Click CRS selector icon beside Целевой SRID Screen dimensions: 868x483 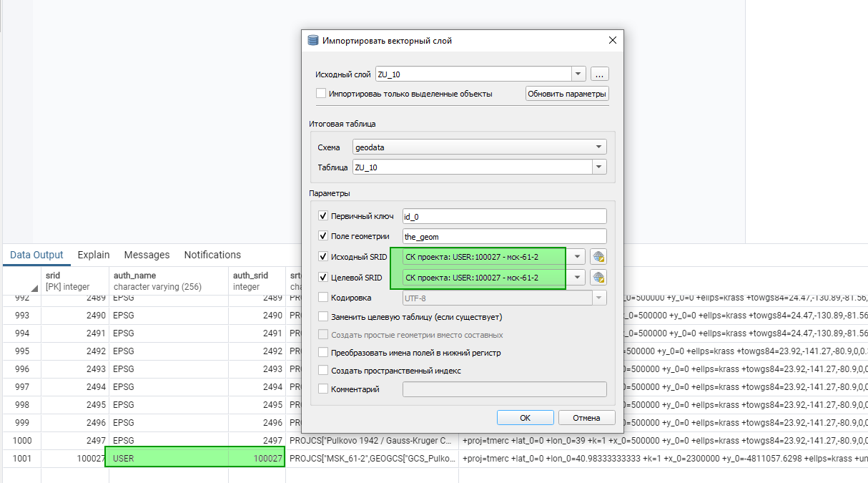click(x=598, y=278)
